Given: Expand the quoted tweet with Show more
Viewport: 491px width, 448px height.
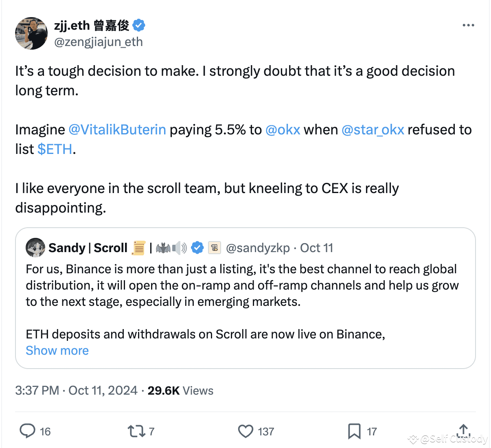Looking at the screenshot, I should click(57, 350).
